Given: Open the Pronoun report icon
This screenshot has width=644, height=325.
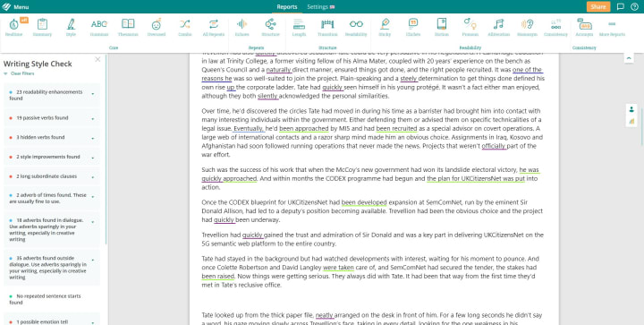Looking at the screenshot, I should [470, 28].
